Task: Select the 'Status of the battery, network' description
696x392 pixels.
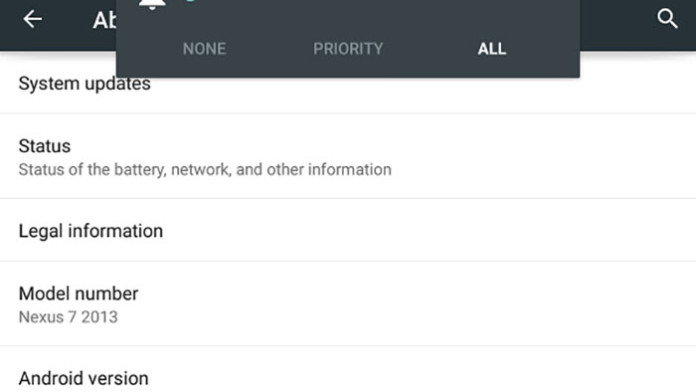Action: [205, 170]
